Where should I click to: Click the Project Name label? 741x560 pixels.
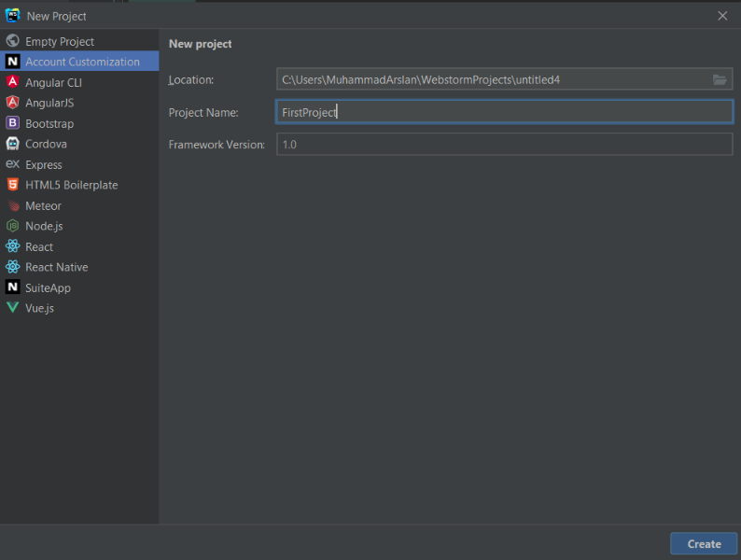[x=203, y=113]
